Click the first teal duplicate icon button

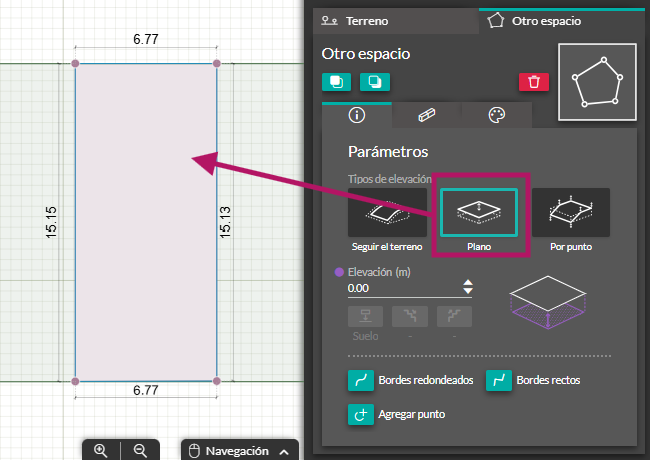pos(336,82)
